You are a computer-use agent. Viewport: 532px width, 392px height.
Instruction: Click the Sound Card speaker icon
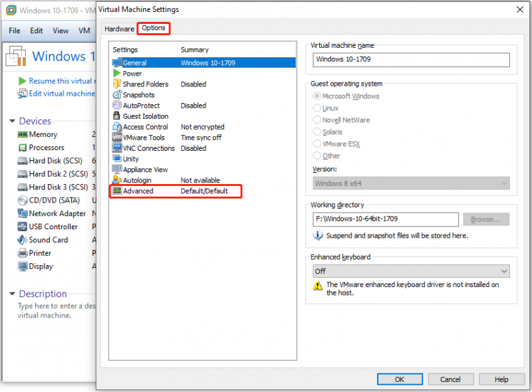click(x=23, y=240)
